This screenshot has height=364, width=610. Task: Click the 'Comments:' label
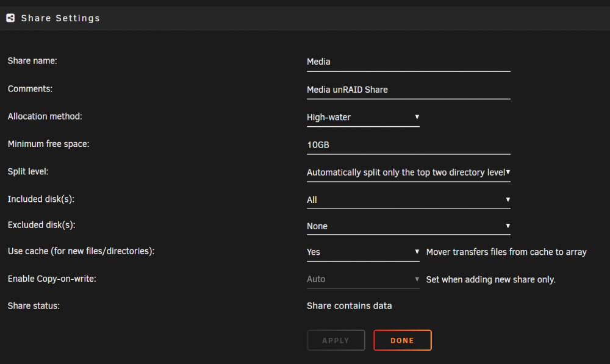tap(30, 88)
